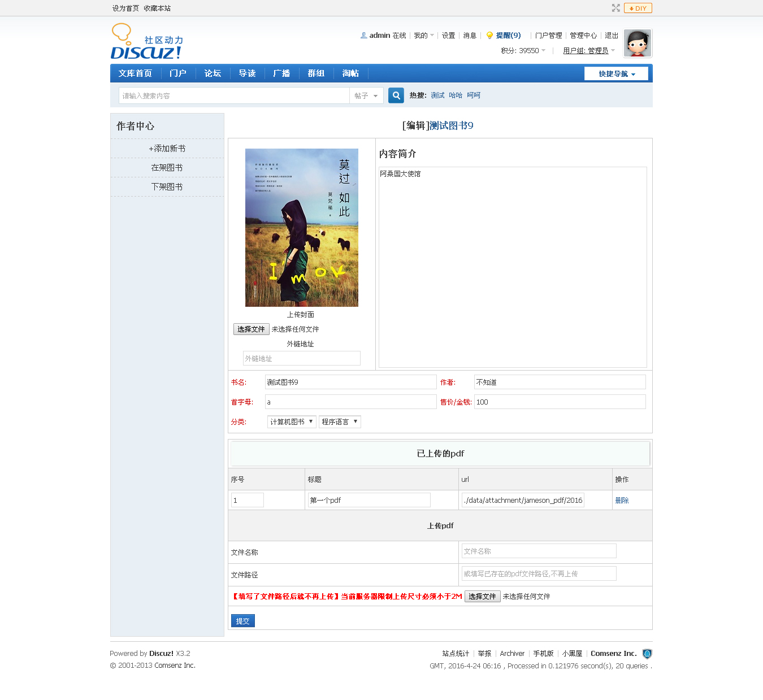This screenshot has width=763, height=700.
Task: Click hot search term 测试
Action: click(437, 95)
